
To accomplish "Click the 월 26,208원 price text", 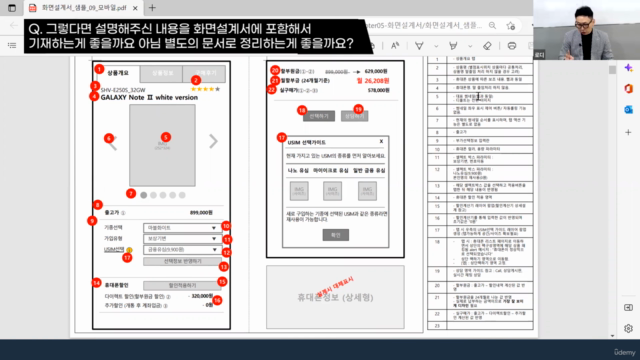I will (x=373, y=81).
